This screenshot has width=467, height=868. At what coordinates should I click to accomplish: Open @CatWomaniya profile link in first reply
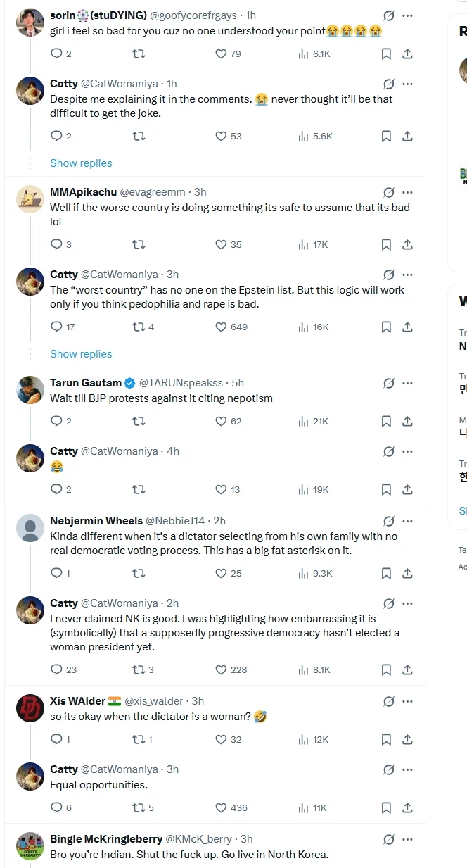click(119, 84)
